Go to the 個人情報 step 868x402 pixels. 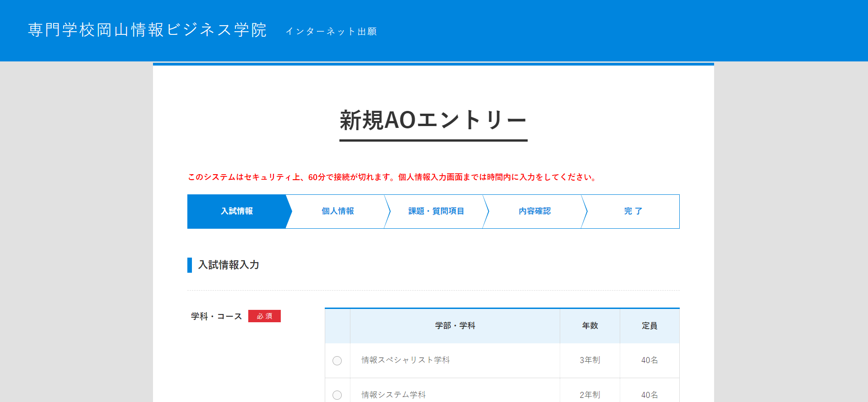click(x=338, y=211)
